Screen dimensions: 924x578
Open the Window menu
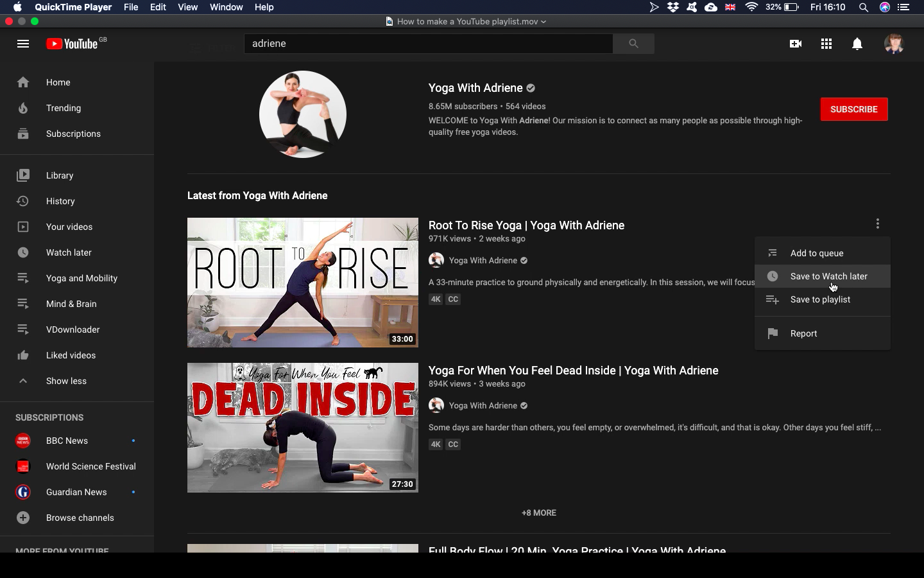[226, 7]
